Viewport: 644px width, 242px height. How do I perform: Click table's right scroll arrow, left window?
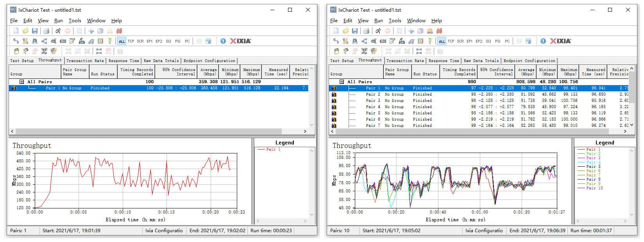(x=306, y=132)
